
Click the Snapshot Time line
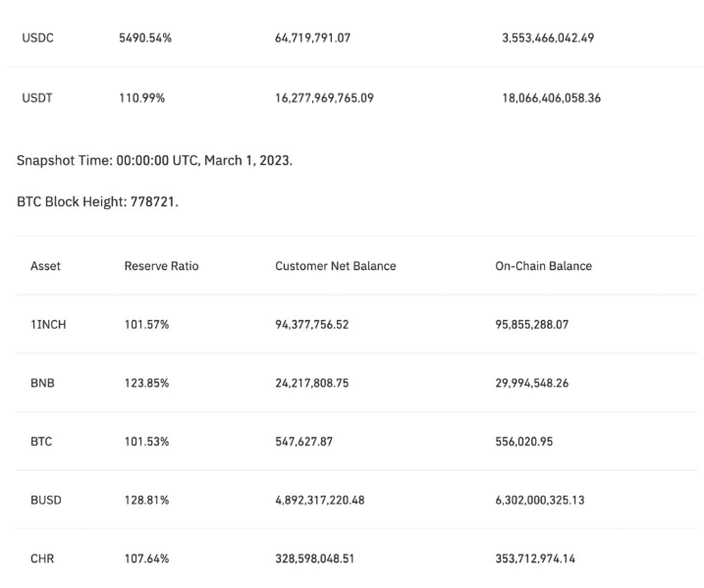coord(154,161)
